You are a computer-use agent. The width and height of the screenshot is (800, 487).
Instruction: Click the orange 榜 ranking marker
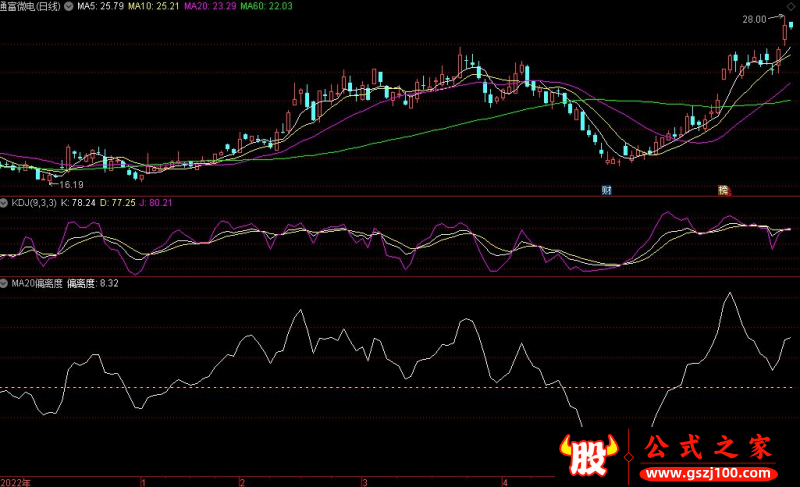tap(723, 190)
